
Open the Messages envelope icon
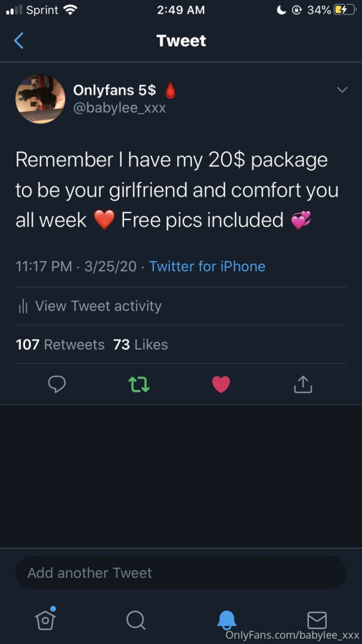point(317,620)
